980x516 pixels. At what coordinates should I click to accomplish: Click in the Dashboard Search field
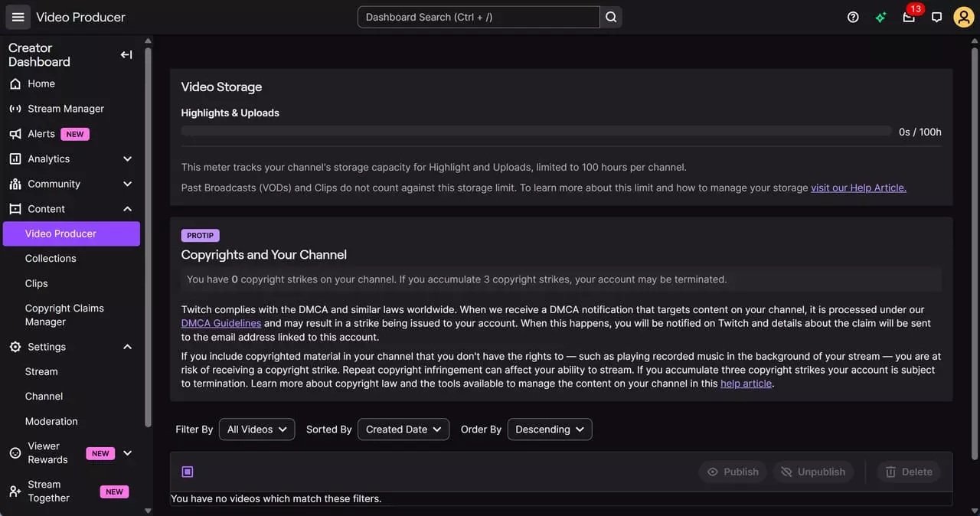(479, 17)
